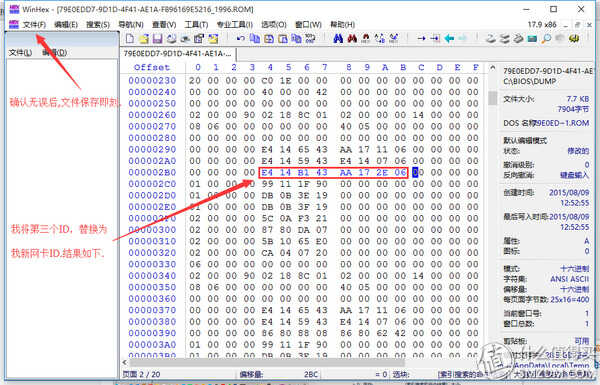Open the 工具(T) menu
Image resolution: width=600 pixels, height=385 pixels.
coord(196,25)
